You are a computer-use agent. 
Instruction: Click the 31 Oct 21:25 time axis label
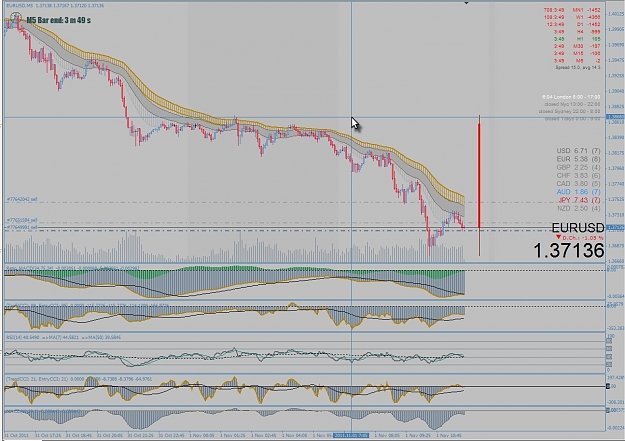pyautogui.click(x=141, y=435)
